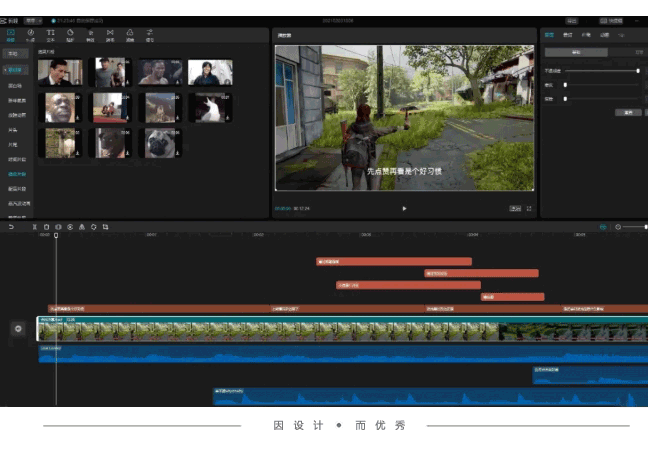Open the menu dropdown beside the app logo
This screenshot has width=648, height=460.
(33, 19)
